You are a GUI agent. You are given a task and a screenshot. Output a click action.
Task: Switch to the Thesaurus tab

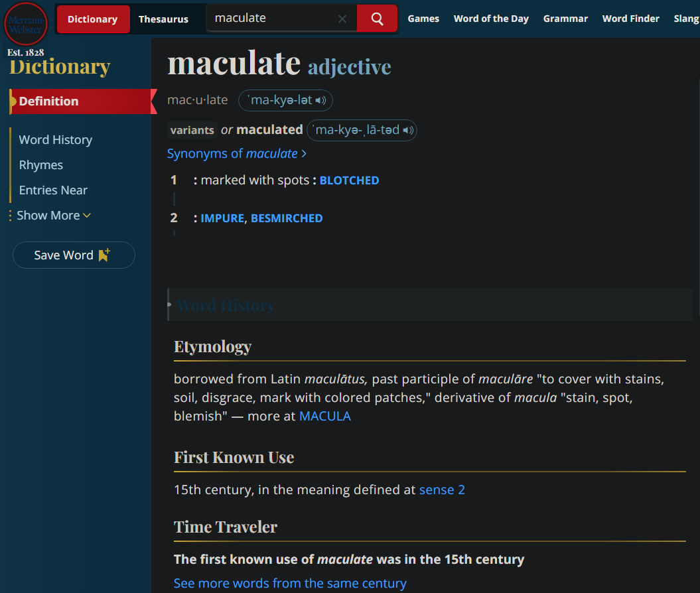coord(163,19)
